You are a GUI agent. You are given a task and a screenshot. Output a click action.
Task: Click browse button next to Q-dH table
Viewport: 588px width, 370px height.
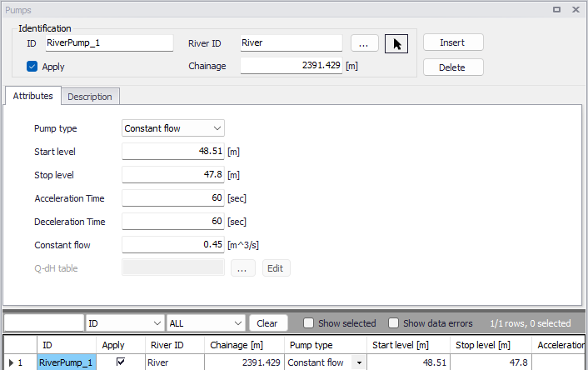(243, 268)
